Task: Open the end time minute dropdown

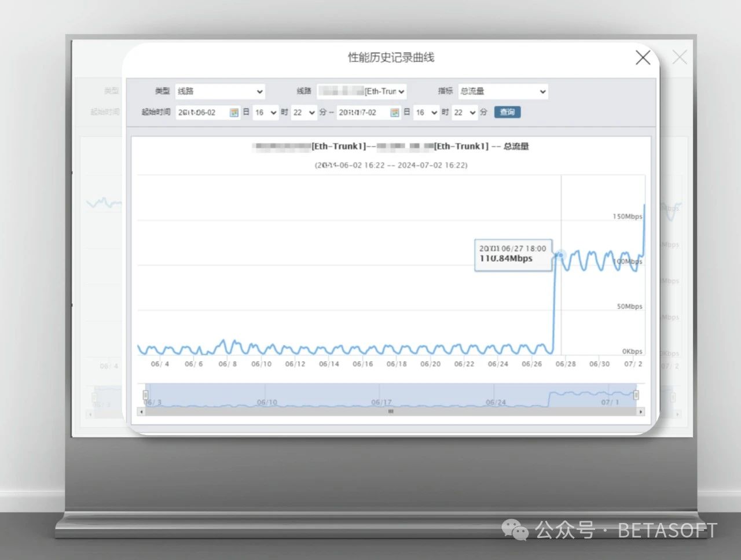Action: pyautogui.click(x=465, y=113)
